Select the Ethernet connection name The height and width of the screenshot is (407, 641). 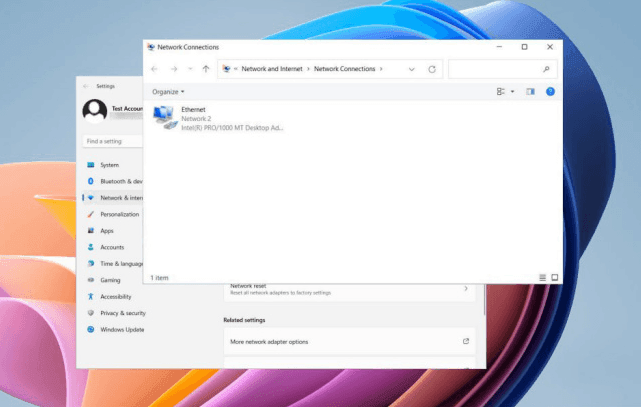pos(193,110)
